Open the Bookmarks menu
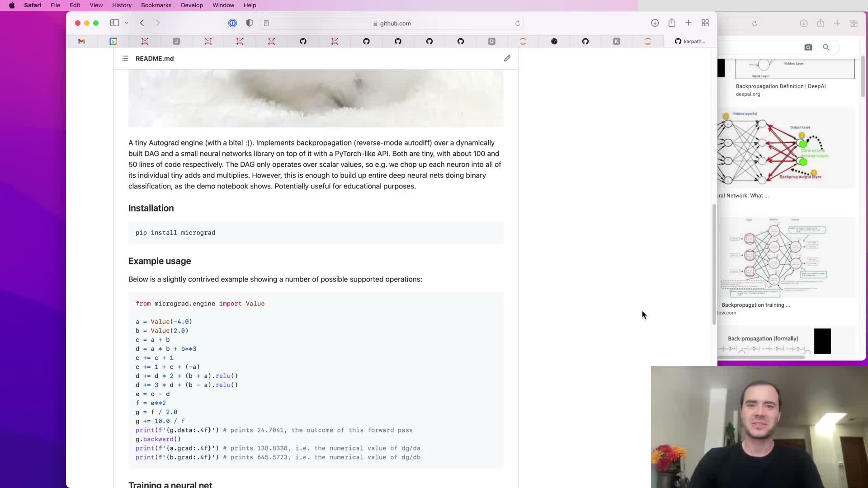Viewport: 868px width, 488px height. [156, 5]
